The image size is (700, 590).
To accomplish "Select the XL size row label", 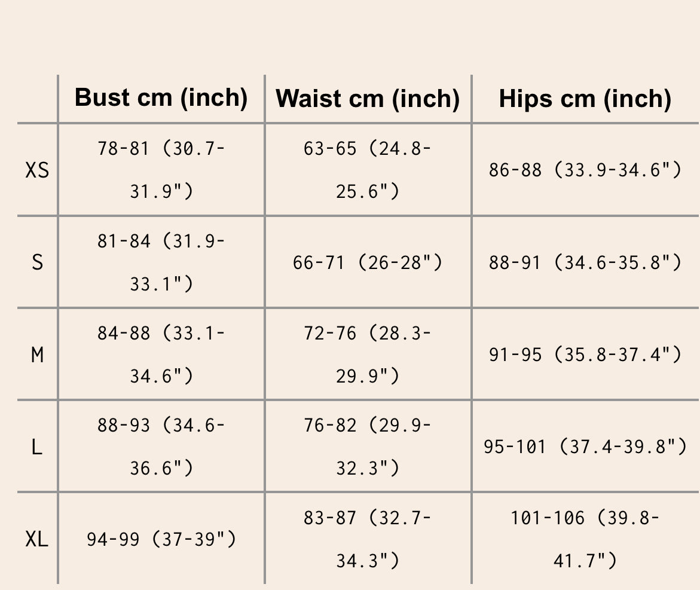I will tap(37, 539).
